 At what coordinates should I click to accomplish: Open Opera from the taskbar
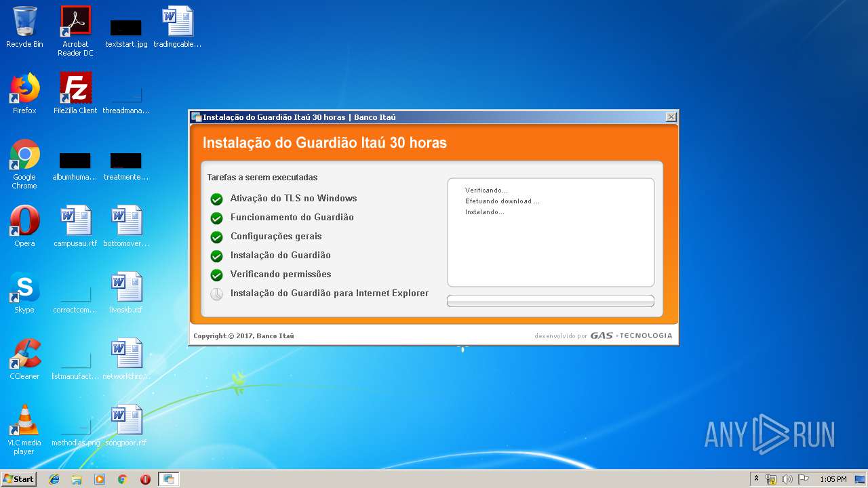pos(145,479)
